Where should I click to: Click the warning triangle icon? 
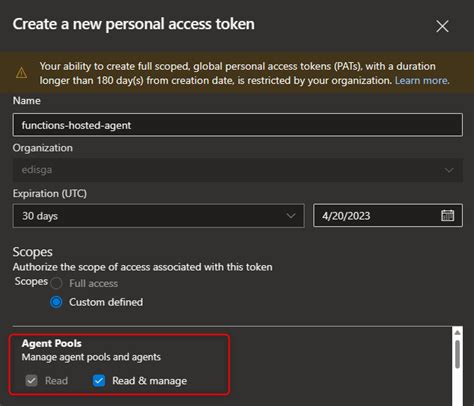(22, 72)
